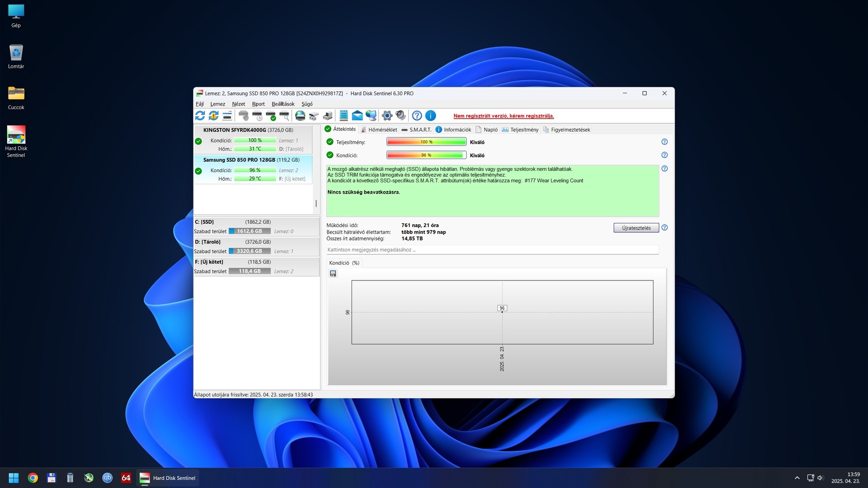The width and height of the screenshot is (868, 488).
Task: Click the disk with green checkmark icon
Action: [x=271, y=116]
